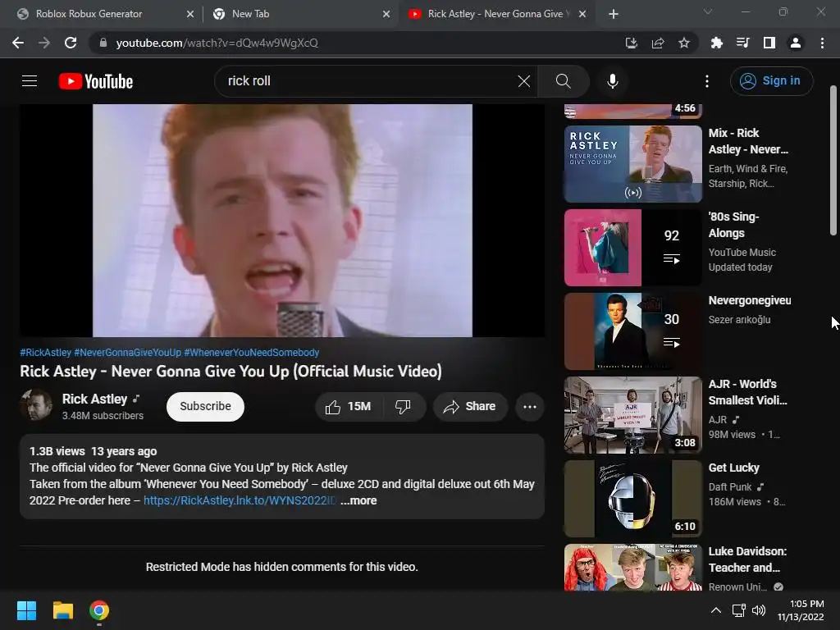
Task: Bookmark this page with the star
Action: pyautogui.click(x=684, y=43)
